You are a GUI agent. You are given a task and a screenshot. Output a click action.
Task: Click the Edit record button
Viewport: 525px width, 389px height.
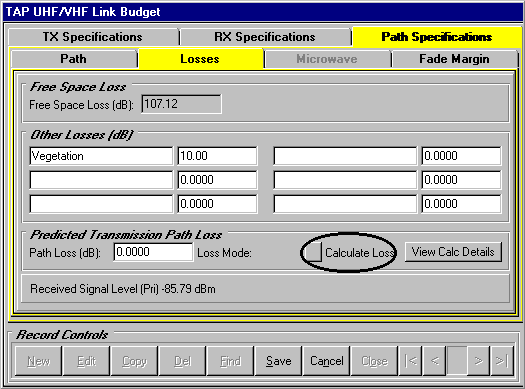86,361
